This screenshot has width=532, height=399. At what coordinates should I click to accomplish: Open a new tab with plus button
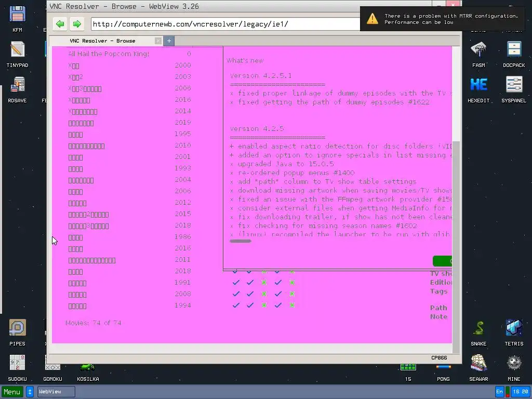tap(169, 41)
